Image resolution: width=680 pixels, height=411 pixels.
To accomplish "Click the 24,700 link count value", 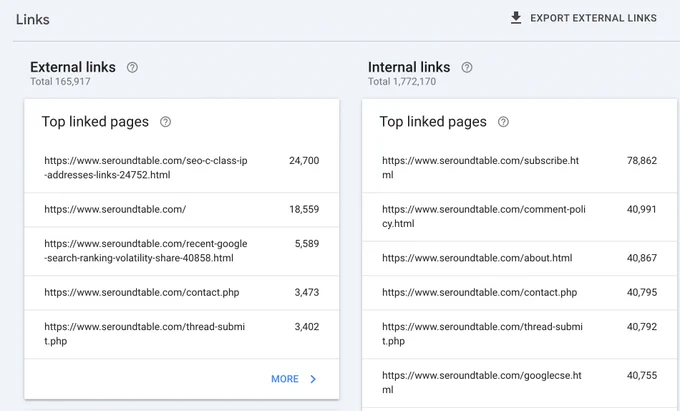I will [304, 160].
